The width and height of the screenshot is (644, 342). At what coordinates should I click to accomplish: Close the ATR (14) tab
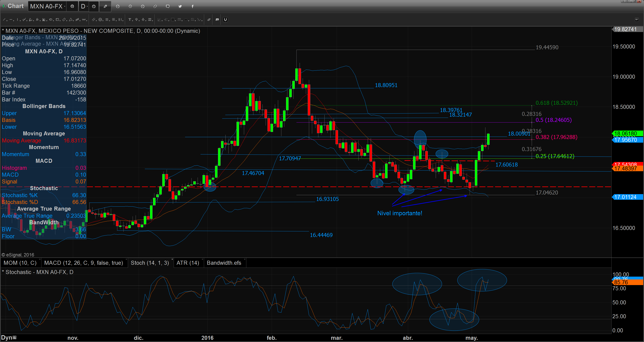[202, 259]
